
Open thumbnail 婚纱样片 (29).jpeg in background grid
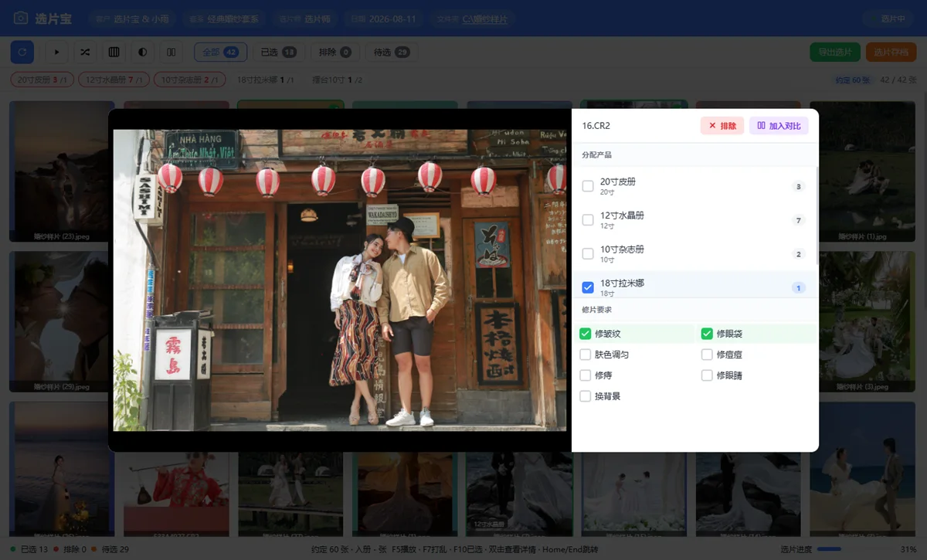pyautogui.click(x=62, y=321)
